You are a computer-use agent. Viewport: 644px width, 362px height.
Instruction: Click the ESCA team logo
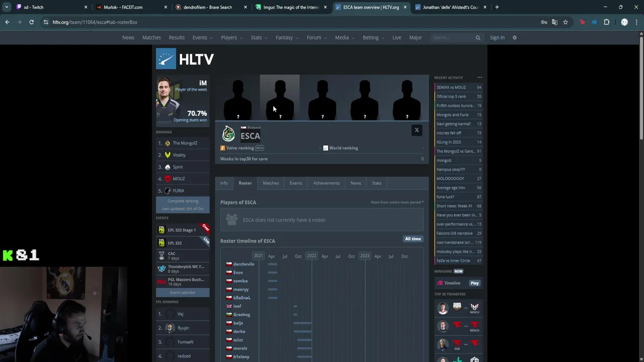pyautogui.click(x=228, y=134)
